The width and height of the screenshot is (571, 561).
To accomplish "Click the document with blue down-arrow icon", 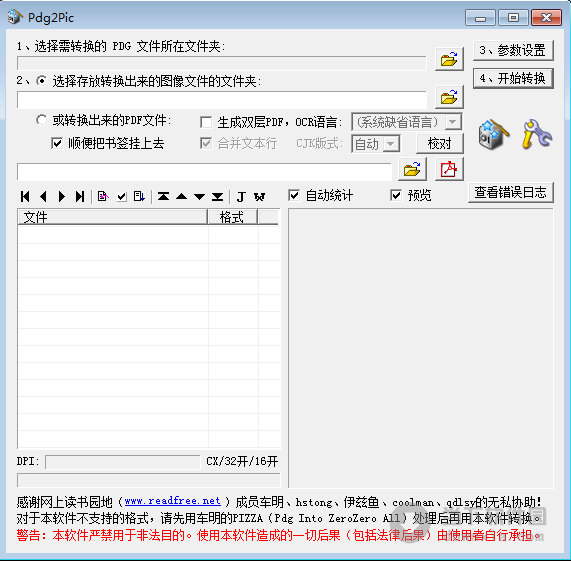I will pyautogui.click(x=139, y=197).
